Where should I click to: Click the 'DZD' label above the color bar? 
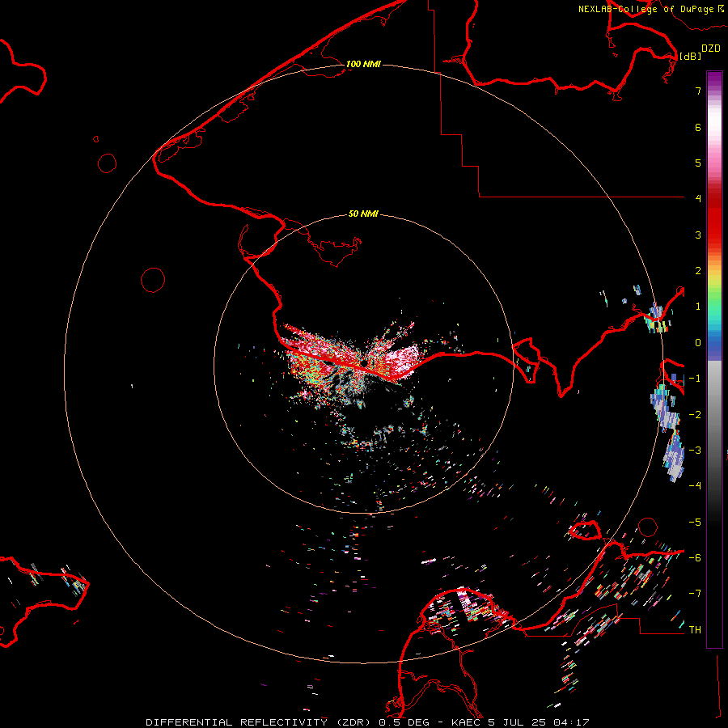[711, 49]
